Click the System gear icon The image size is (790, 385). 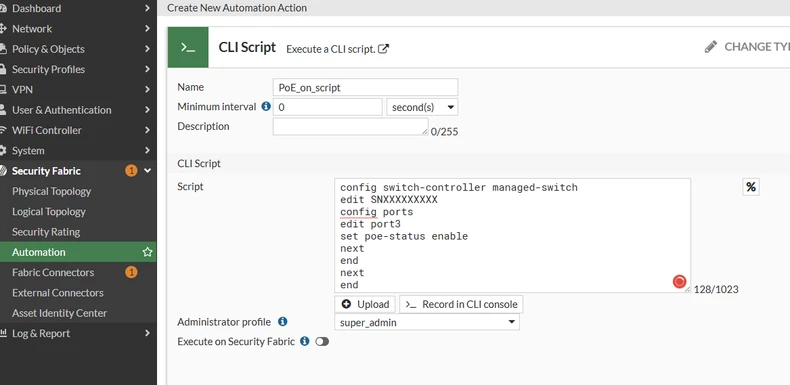(x=3, y=151)
